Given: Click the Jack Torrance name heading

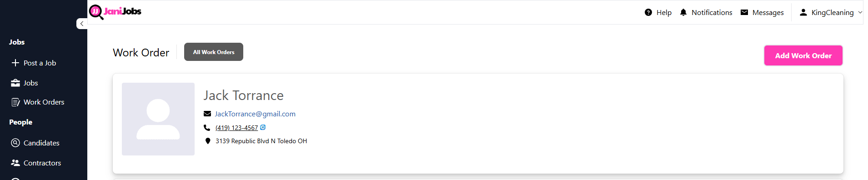Looking at the screenshot, I should tap(244, 95).
